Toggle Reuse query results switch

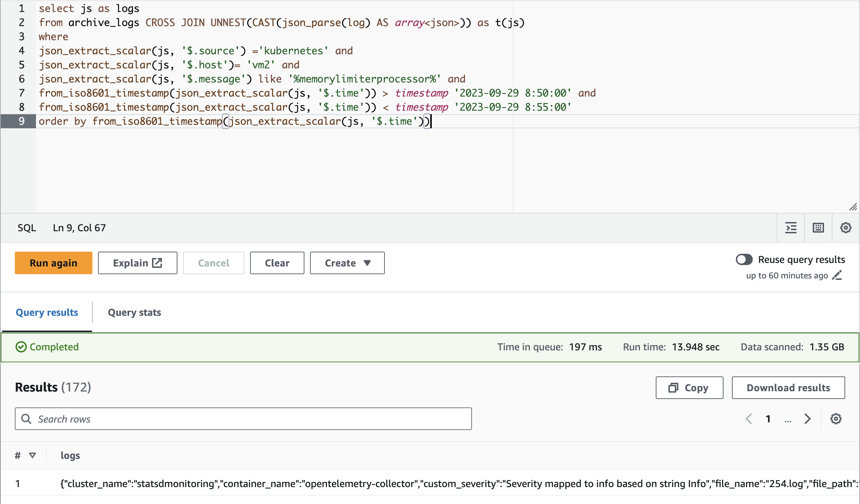tap(744, 259)
